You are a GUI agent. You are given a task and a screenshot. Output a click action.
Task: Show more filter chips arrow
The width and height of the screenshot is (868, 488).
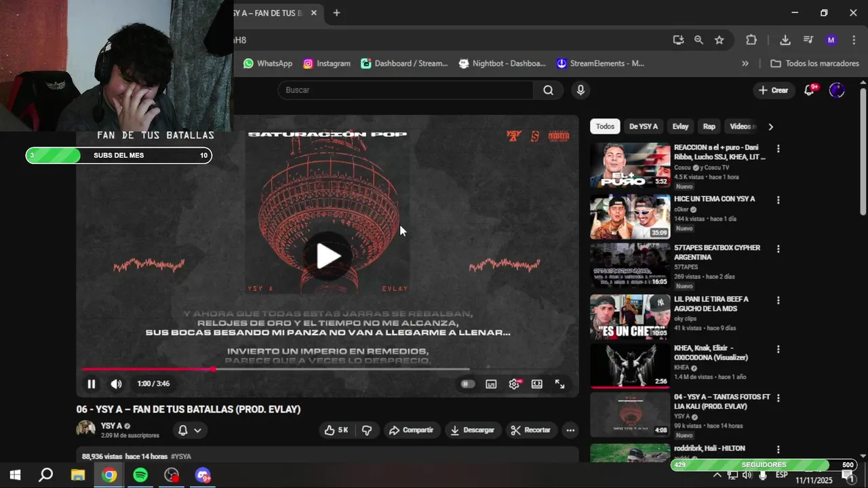770,127
